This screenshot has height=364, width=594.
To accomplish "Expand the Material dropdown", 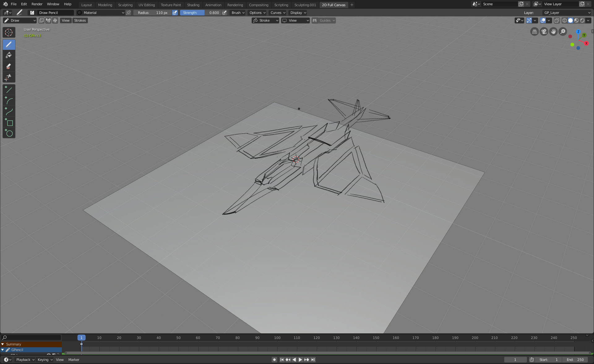I will [101, 13].
